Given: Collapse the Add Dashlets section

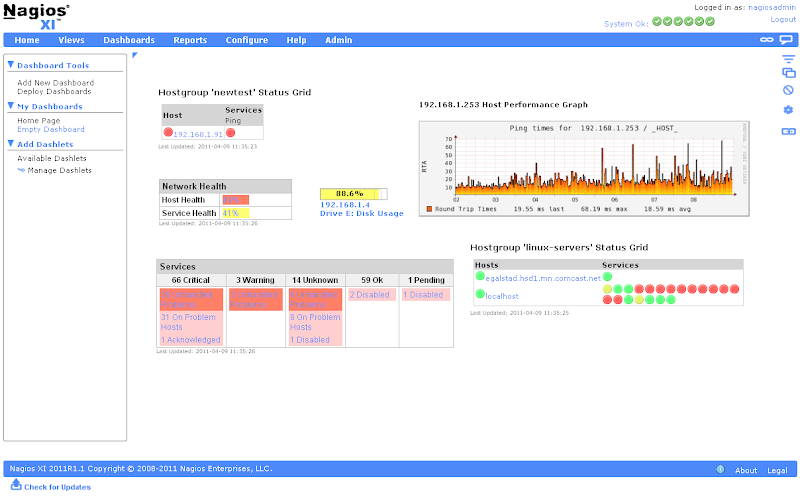Looking at the screenshot, I should tap(11, 144).
